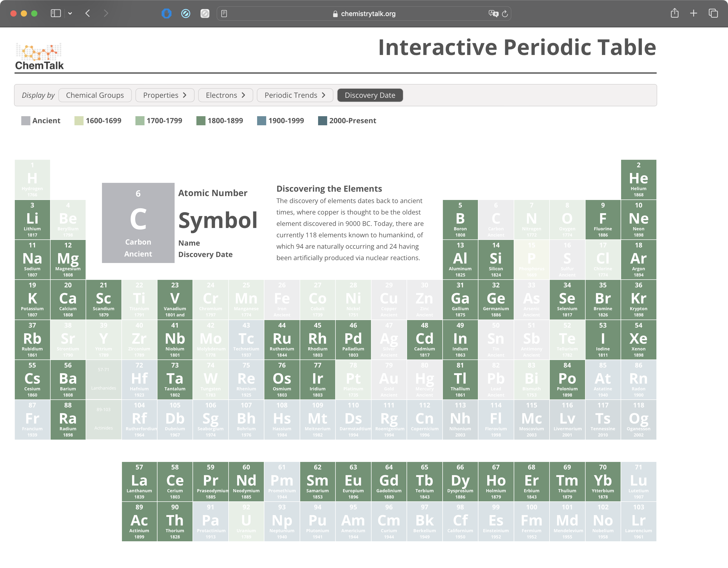The width and height of the screenshot is (728, 568).
Task: Open the Thorium element tile
Action: (x=175, y=522)
